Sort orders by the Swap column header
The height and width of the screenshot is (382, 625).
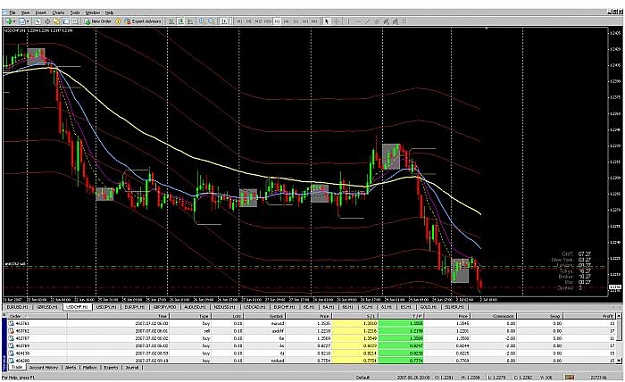pos(540,316)
